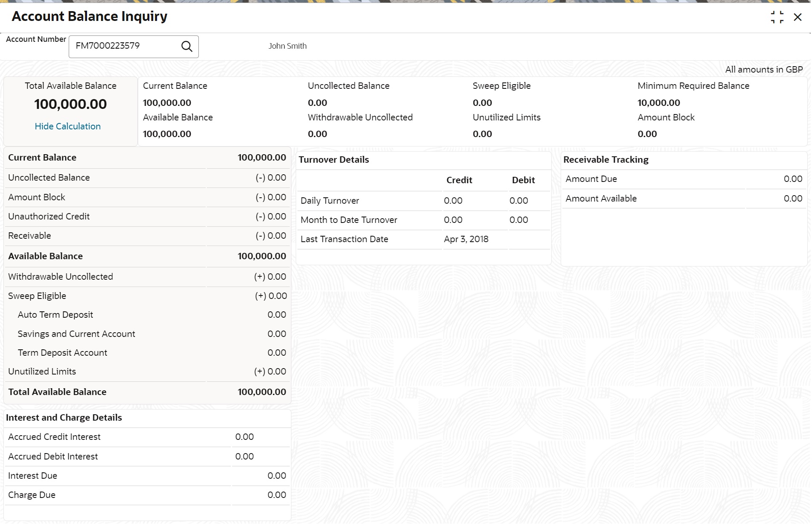Screen dimensions: 812x524
Task: Click the Debit column header
Action: click(x=524, y=180)
